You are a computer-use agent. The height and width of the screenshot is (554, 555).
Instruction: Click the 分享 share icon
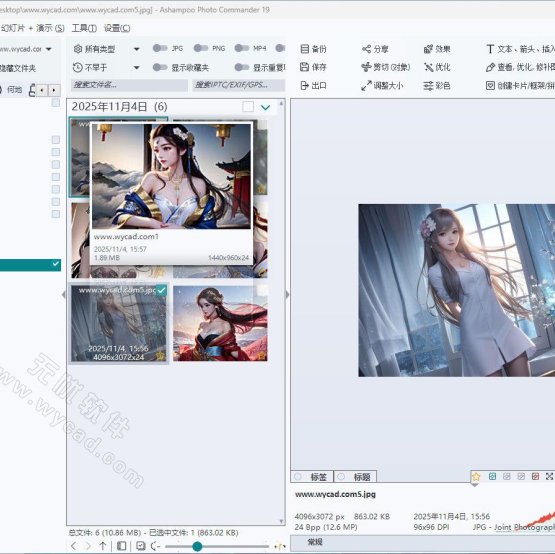[x=366, y=49]
